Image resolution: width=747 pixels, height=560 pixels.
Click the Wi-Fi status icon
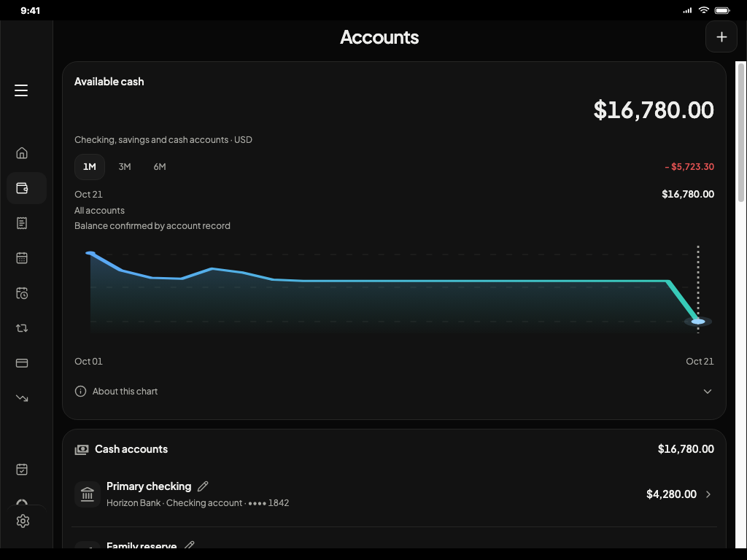(704, 10)
